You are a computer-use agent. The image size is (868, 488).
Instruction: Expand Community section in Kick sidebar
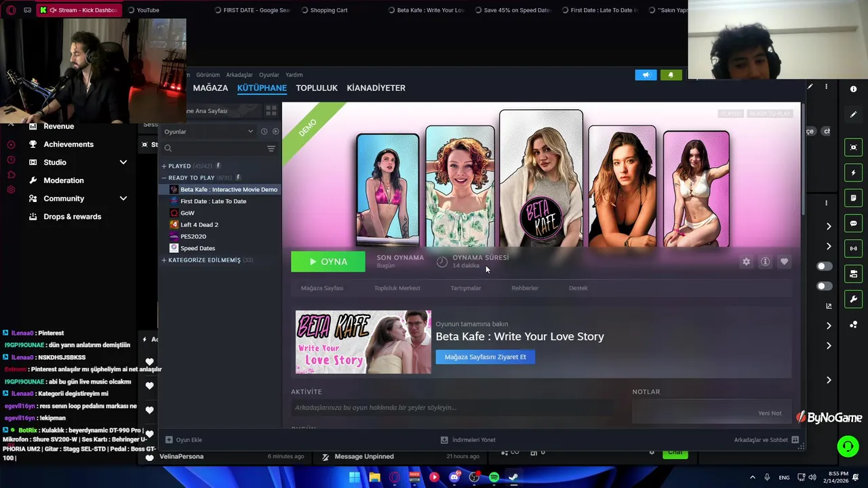point(123,199)
